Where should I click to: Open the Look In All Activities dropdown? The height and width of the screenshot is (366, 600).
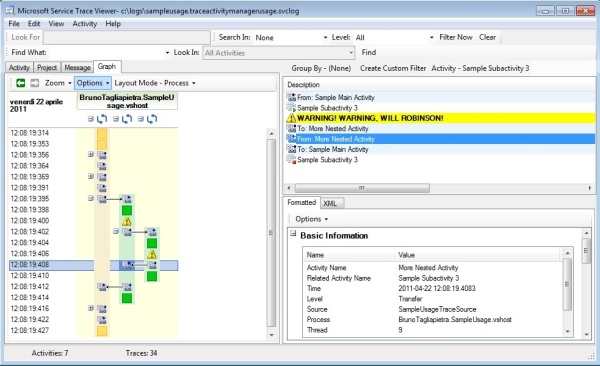pos(279,53)
